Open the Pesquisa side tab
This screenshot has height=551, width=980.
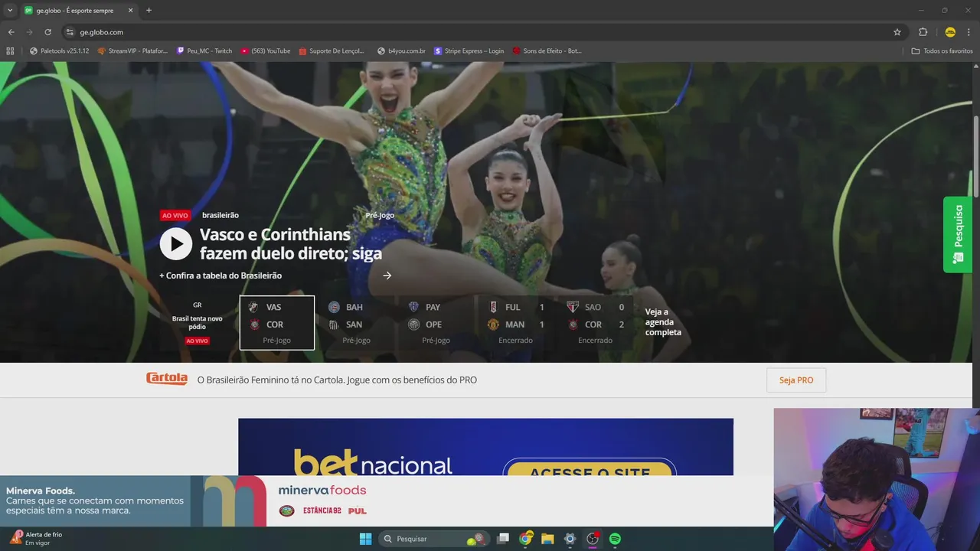958,235
